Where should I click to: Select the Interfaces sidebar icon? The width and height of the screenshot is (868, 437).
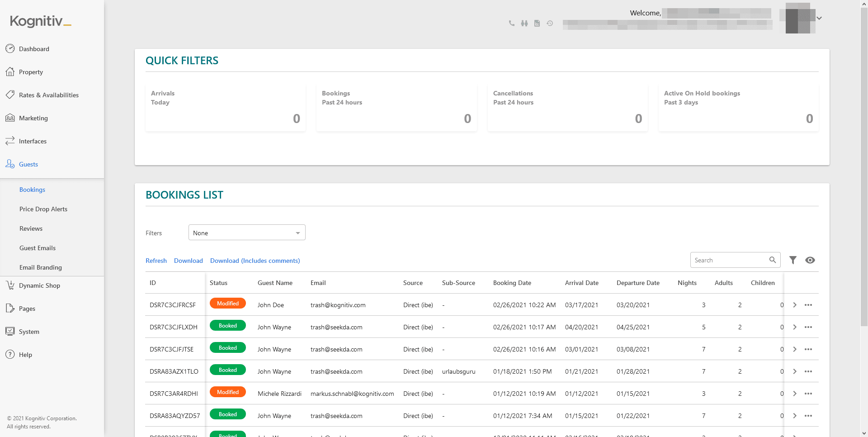[10, 141]
